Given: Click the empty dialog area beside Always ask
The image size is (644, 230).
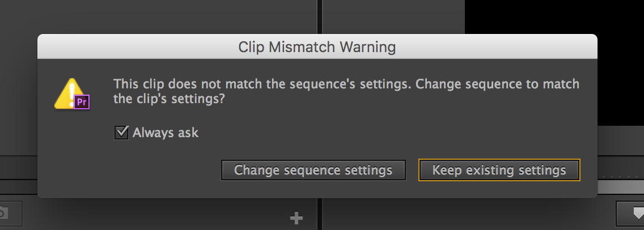Looking at the screenshot, I should [x=368, y=133].
